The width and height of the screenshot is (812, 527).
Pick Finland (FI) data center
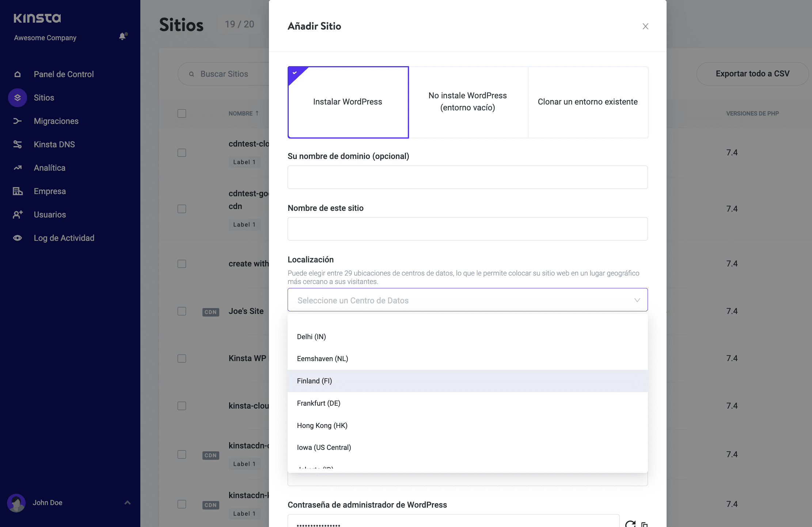tap(315, 381)
